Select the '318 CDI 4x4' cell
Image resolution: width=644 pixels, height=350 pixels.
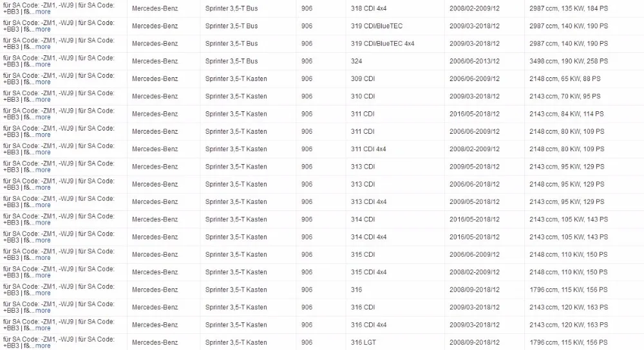[x=368, y=8]
